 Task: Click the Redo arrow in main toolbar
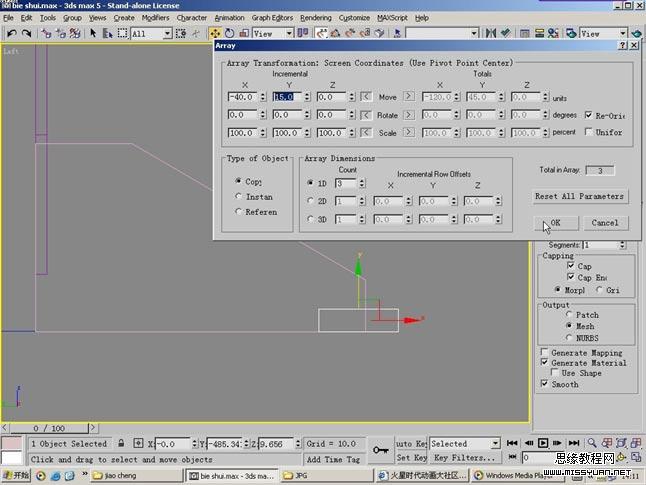tap(26, 33)
